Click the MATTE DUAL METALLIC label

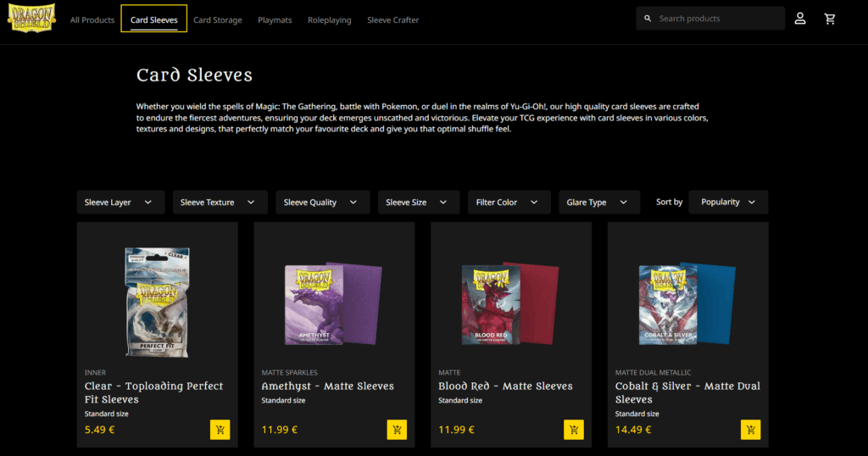(654, 372)
